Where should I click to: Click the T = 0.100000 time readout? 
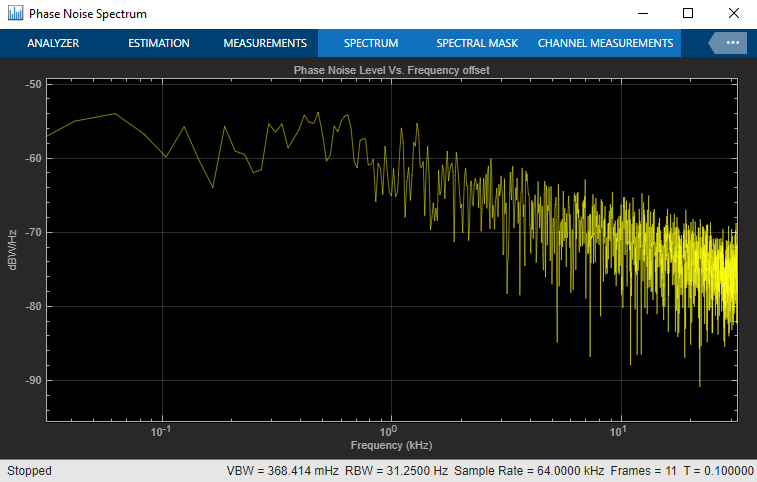point(718,471)
